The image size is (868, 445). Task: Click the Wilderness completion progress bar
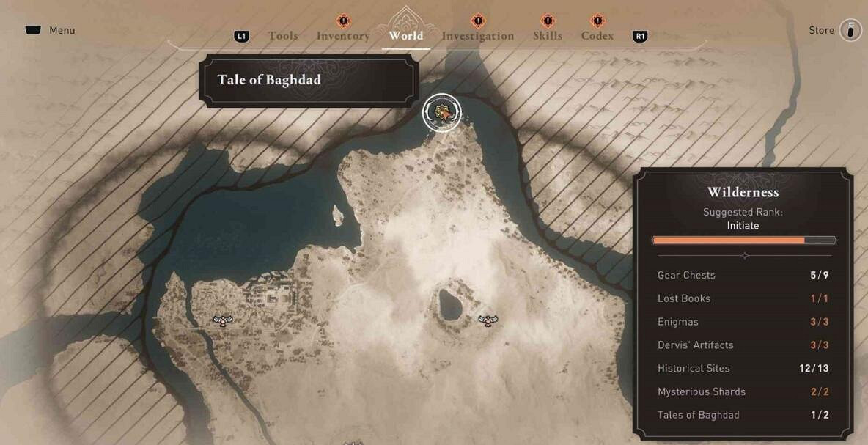tap(744, 240)
